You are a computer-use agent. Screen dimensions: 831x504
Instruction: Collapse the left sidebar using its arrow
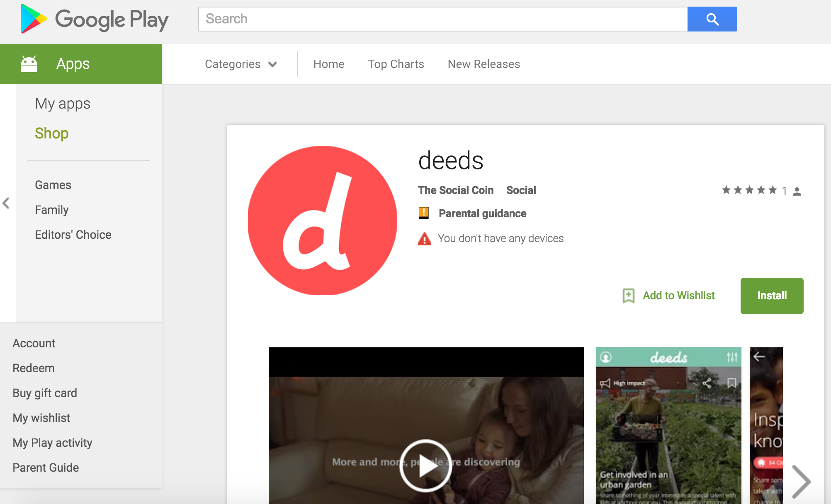(6, 203)
